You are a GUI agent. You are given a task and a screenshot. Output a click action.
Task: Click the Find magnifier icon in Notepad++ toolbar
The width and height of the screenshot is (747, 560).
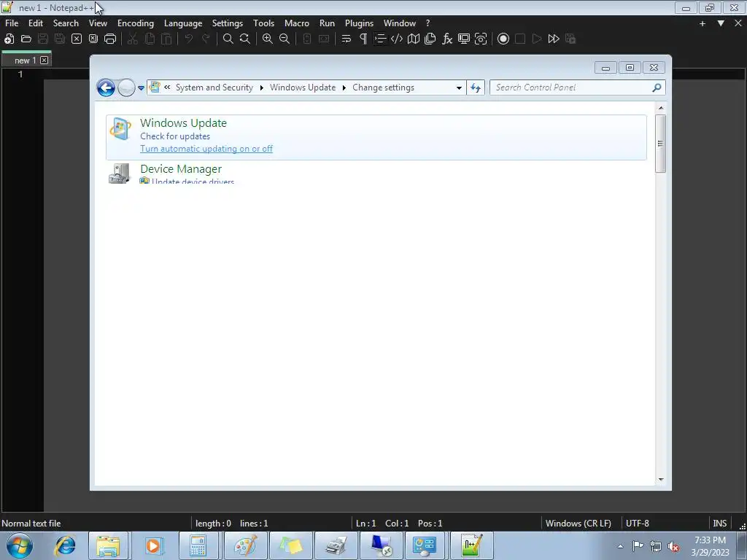[x=228, y=39]
